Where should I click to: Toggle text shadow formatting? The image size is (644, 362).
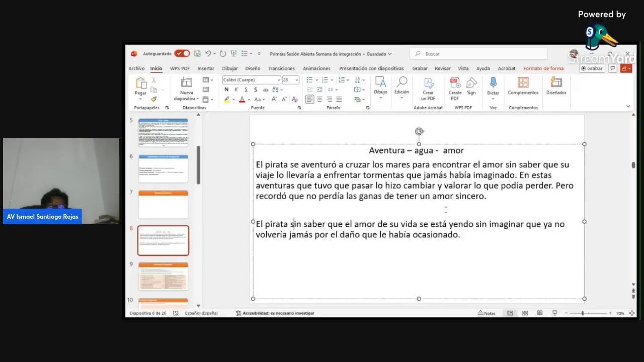[256, 89]
